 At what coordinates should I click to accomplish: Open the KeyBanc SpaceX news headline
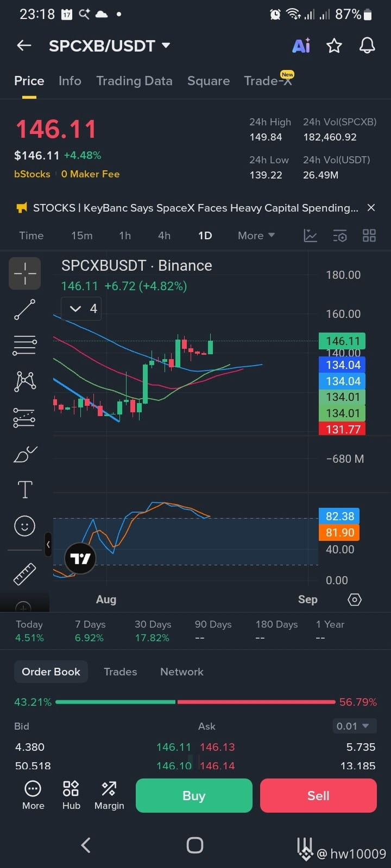coord(195,208)
